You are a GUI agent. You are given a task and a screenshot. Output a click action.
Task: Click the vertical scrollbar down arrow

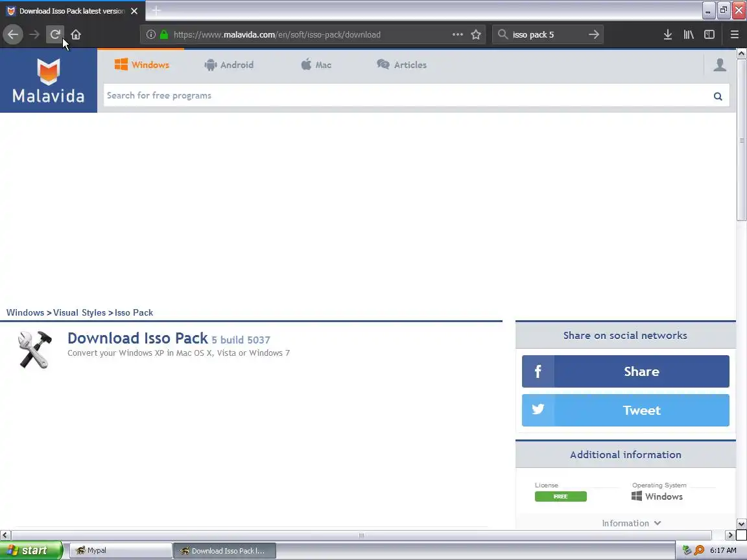point(741,524)
